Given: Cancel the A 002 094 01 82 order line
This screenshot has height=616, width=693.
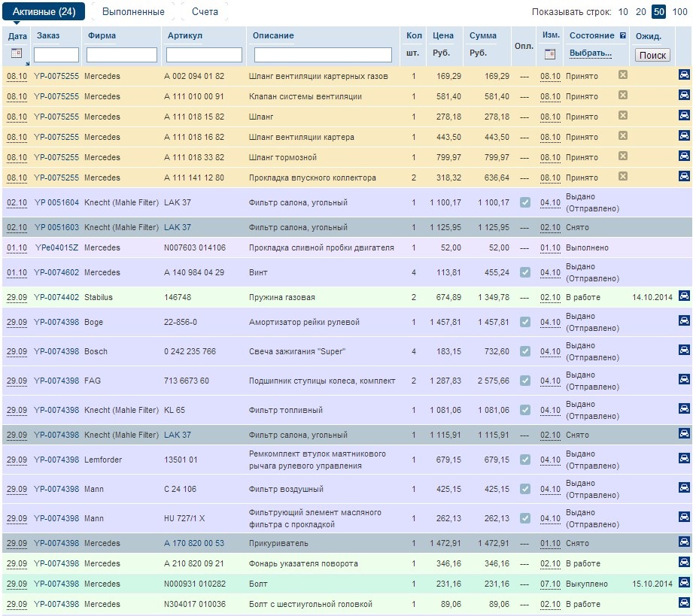Looking at the screenshot, I should click(623, 74).
